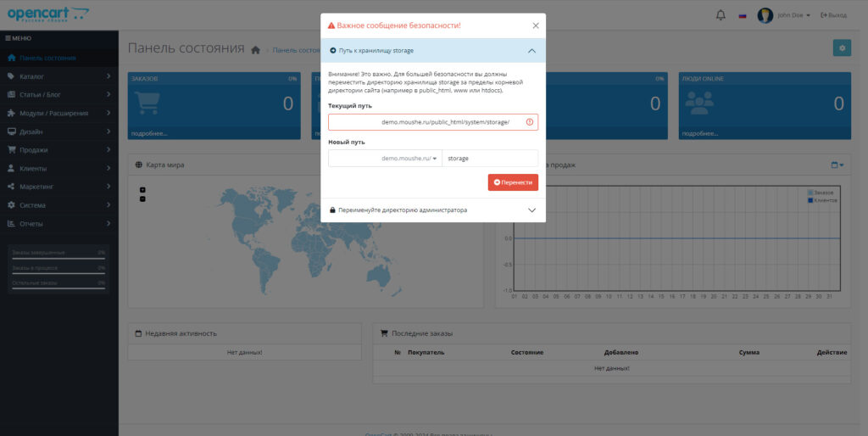The width and height of the screenshot is (868, 436).
Task: Click the Последние заказы panel title
Action: pyautogui.click(x=422, y=333)
